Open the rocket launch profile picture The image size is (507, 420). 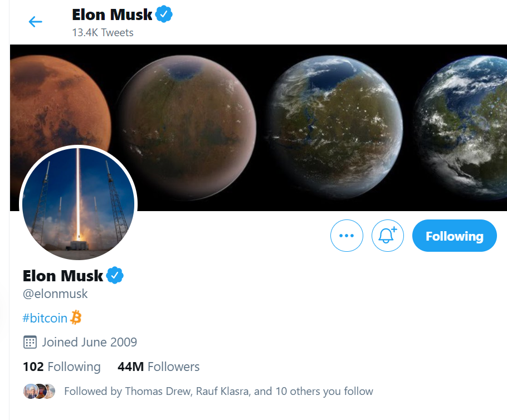[x=78, y=203]
